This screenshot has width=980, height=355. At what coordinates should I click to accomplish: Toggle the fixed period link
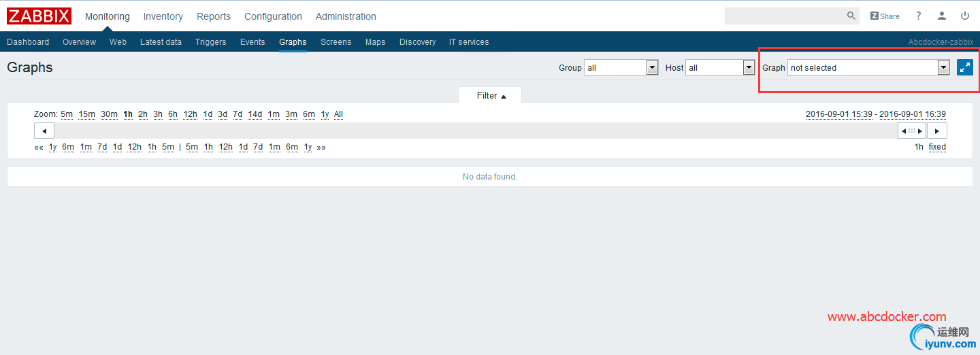[x=937, y=147]
